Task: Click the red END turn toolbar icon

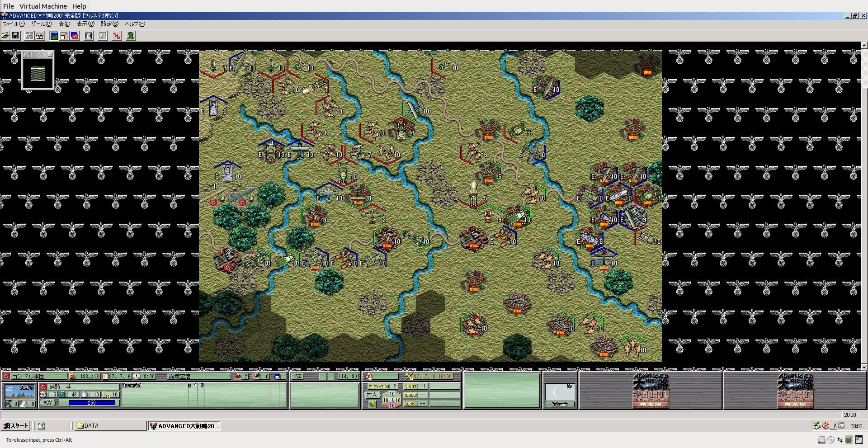Action: [x=117, y=36]
